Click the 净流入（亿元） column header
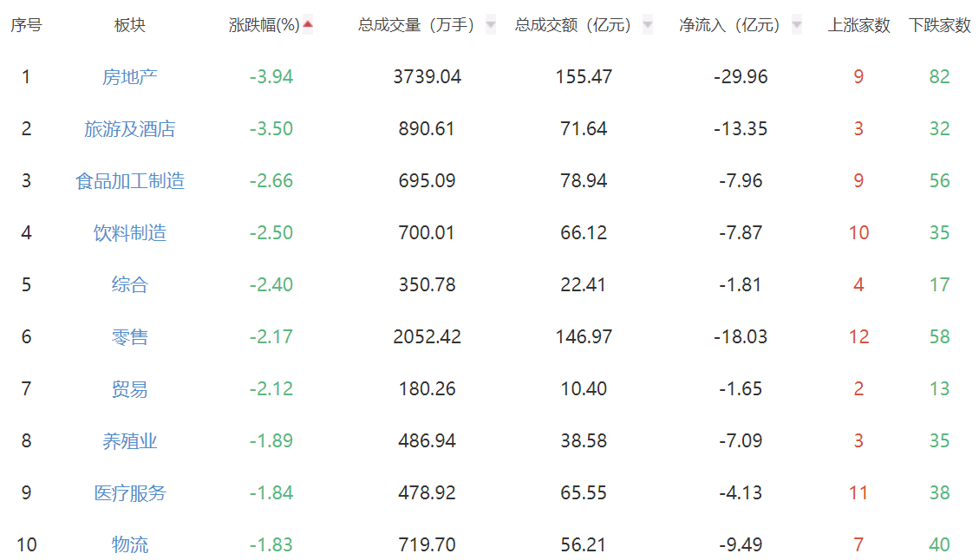The height and width of the screenshot is (560, 979). [x=729, y=25]
